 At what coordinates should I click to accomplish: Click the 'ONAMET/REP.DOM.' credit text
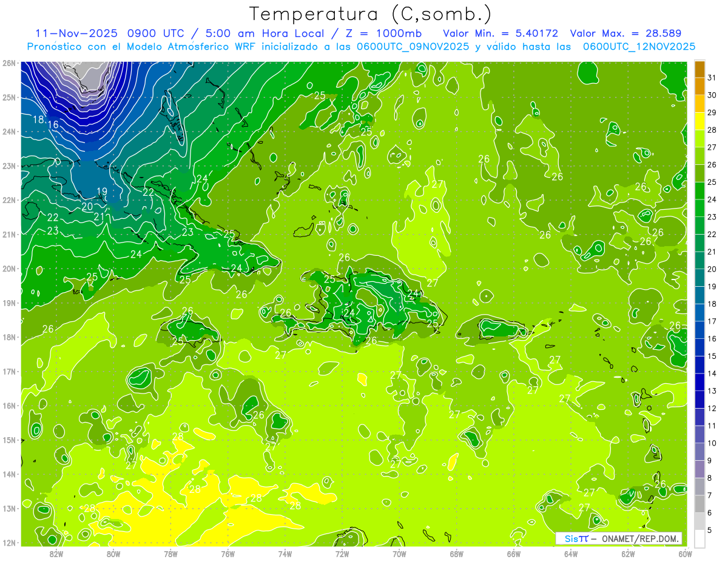[x=639, y=538]
